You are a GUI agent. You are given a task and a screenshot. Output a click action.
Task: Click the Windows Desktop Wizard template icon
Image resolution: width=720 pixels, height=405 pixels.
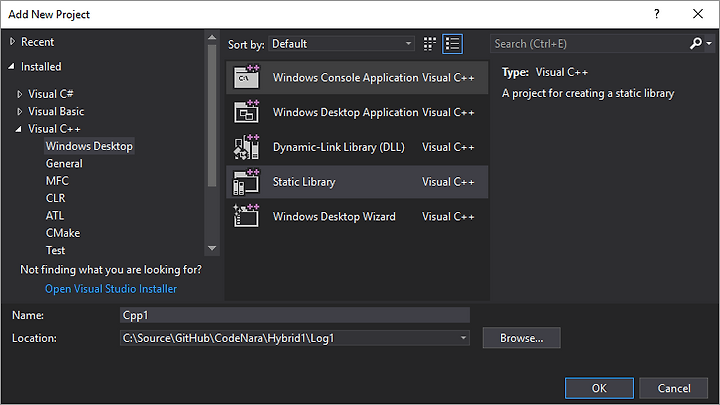[246, 216]
